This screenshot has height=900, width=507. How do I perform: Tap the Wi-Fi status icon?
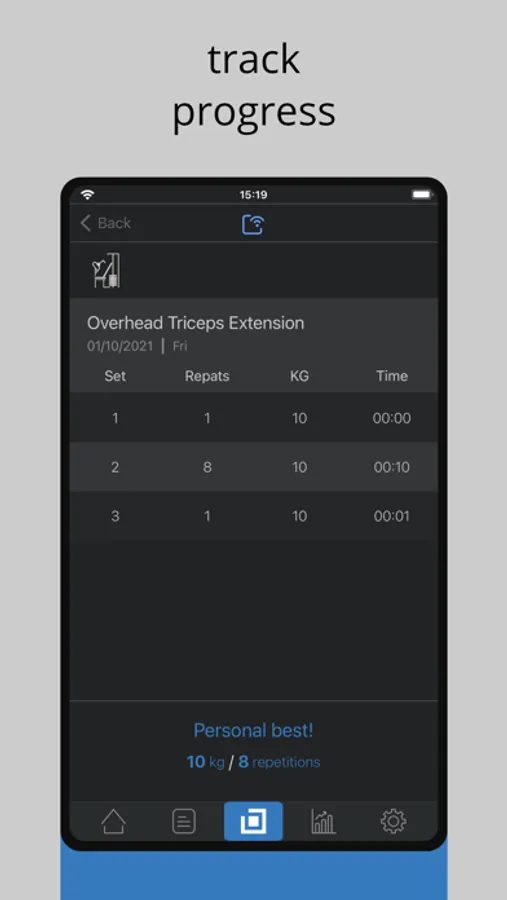(x=87, y=195)
